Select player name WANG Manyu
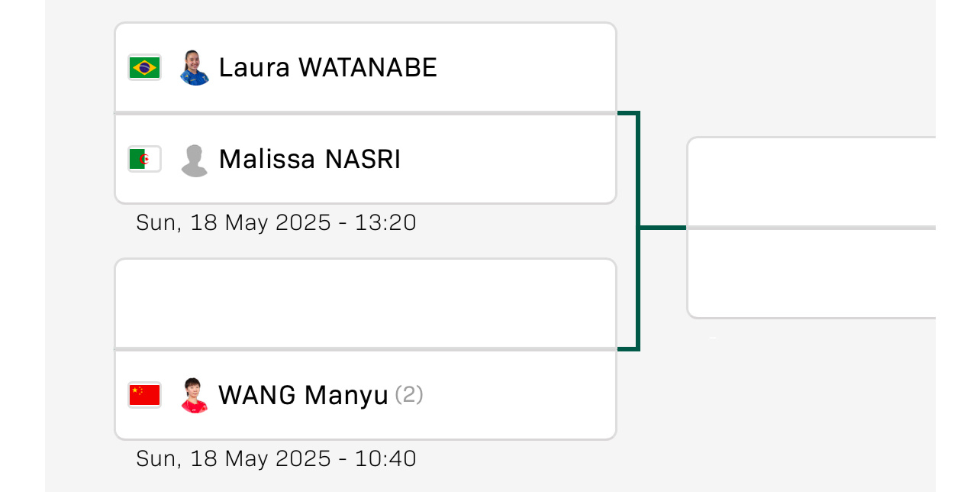 pyautogui.click(x=304, y=395)
